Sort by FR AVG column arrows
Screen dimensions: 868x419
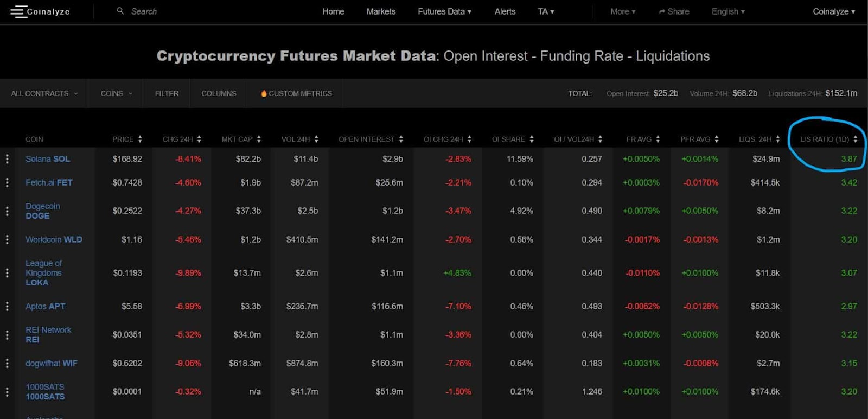[x=658, y=139]
